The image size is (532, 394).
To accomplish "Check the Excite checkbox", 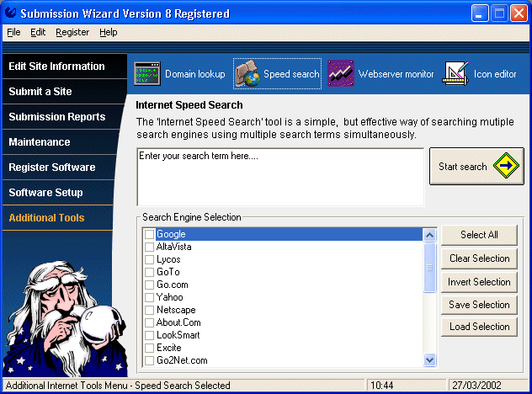I will [x=149, y=348].
